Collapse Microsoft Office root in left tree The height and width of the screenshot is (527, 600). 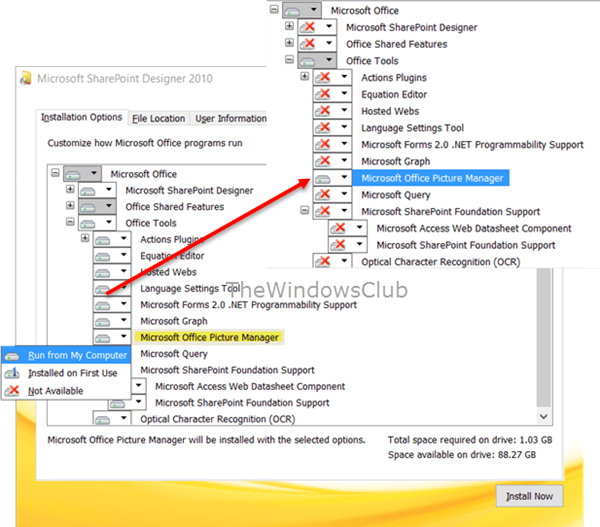tap(55, 173)
